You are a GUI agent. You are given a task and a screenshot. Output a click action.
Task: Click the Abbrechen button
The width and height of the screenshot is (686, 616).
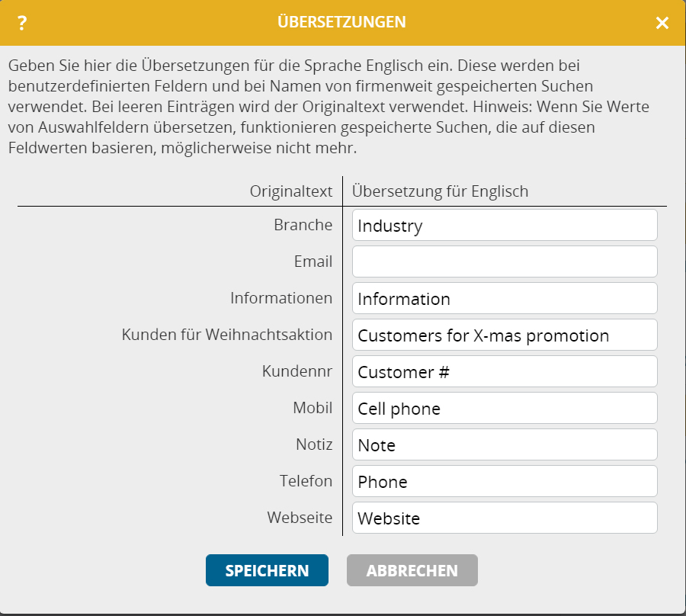[x=412, y=570]
